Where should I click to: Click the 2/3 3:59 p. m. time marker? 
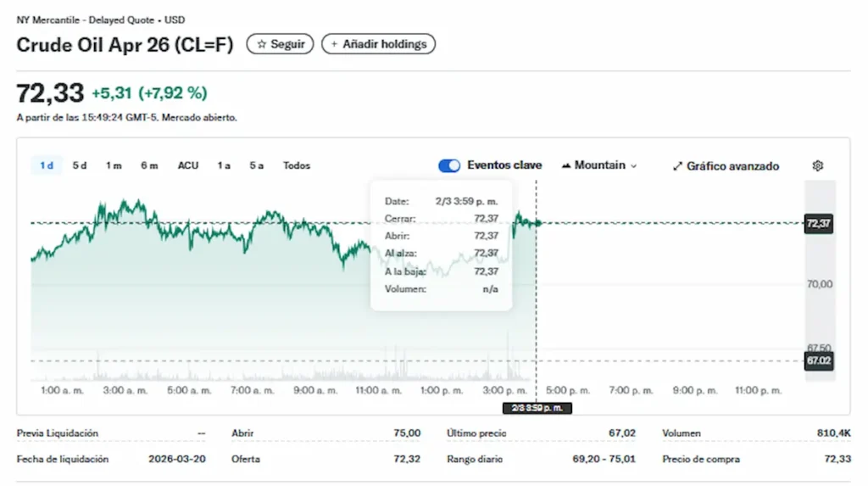click(x=537, y=408)
